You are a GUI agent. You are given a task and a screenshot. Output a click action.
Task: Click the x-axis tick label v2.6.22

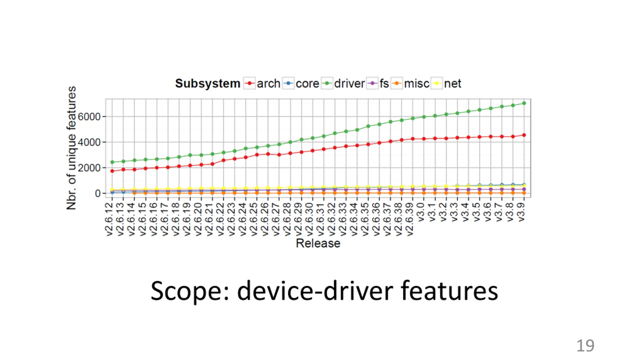coord(220,219)
